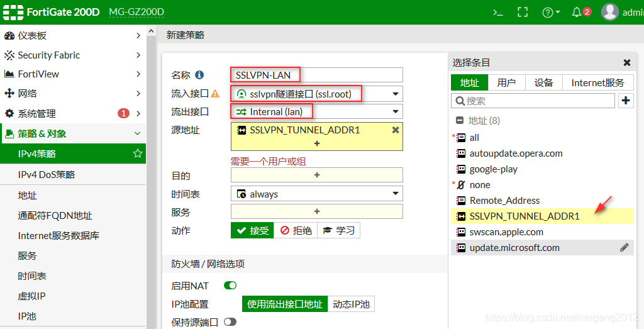Select the 学习 action
This screenshot has height=329, width=644.
[x=338, y=230]
